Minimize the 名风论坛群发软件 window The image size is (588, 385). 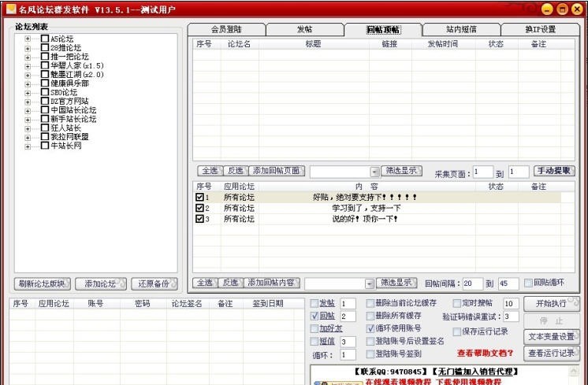pos(547,9)
